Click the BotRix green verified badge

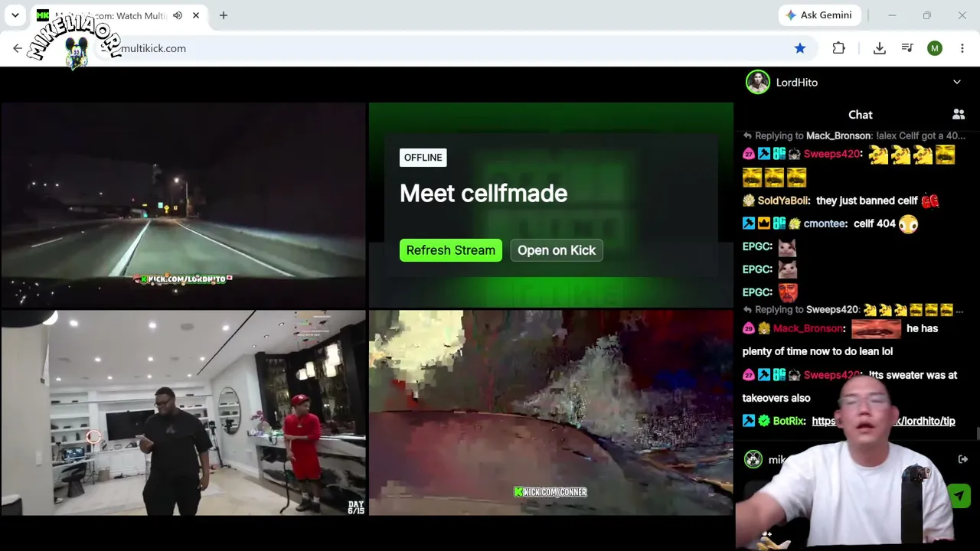pos(764,421)
